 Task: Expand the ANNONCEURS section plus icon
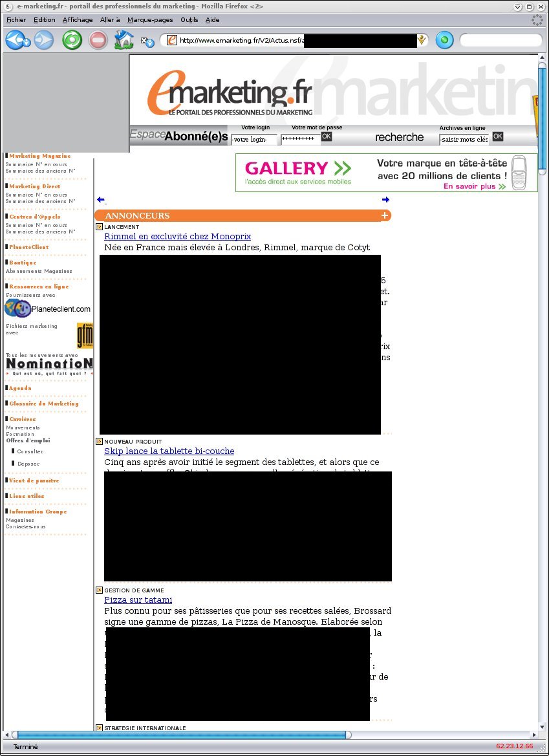coord(385,215)
